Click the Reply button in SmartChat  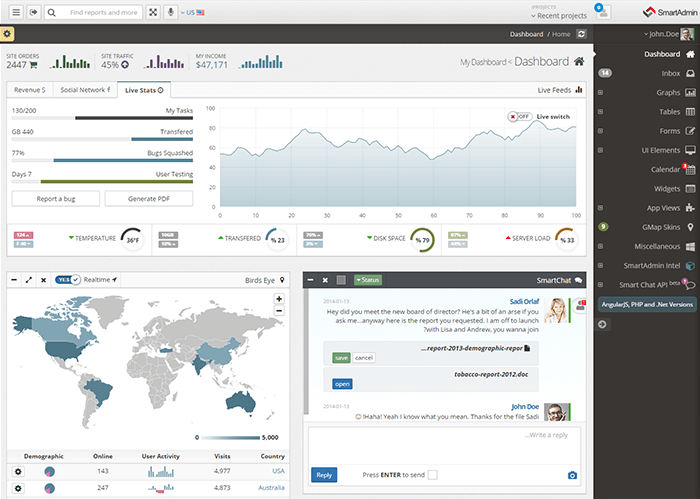(x=324, y=475)
